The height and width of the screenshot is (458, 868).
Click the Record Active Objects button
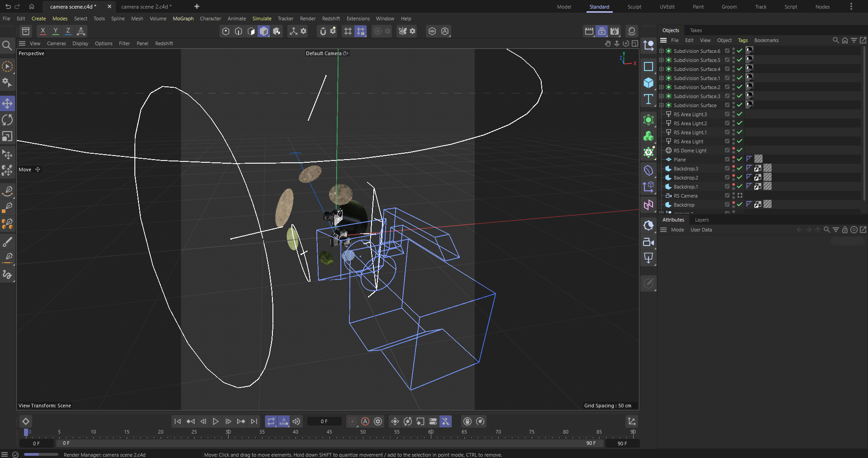pyautogui.click(x=353, y=421)
